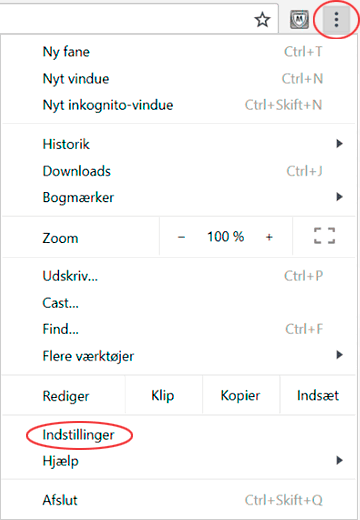Screen dimensions: 360x520
Task: Toggle fullscreen mode icon beside Zoom
Action: (x=324, y=236)
